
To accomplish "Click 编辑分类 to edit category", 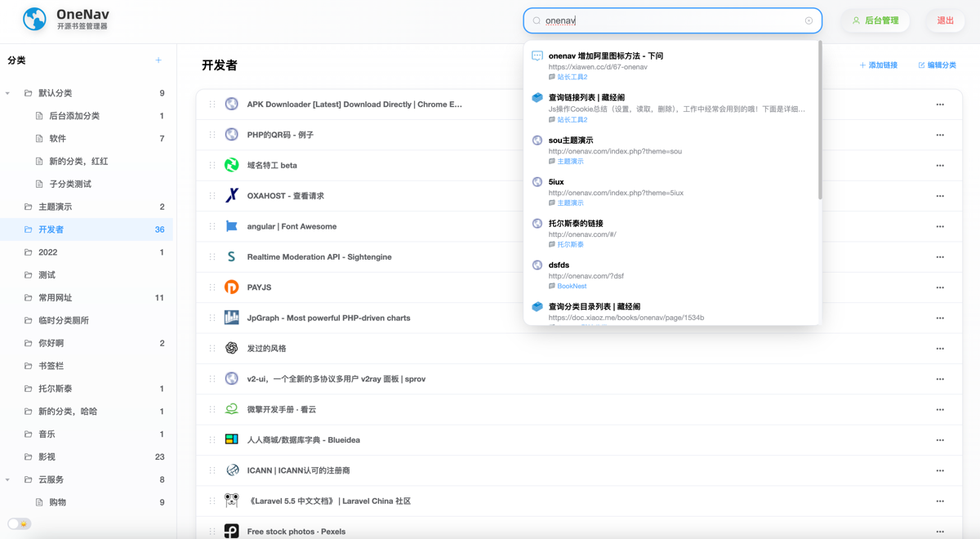I will point(937,65).
